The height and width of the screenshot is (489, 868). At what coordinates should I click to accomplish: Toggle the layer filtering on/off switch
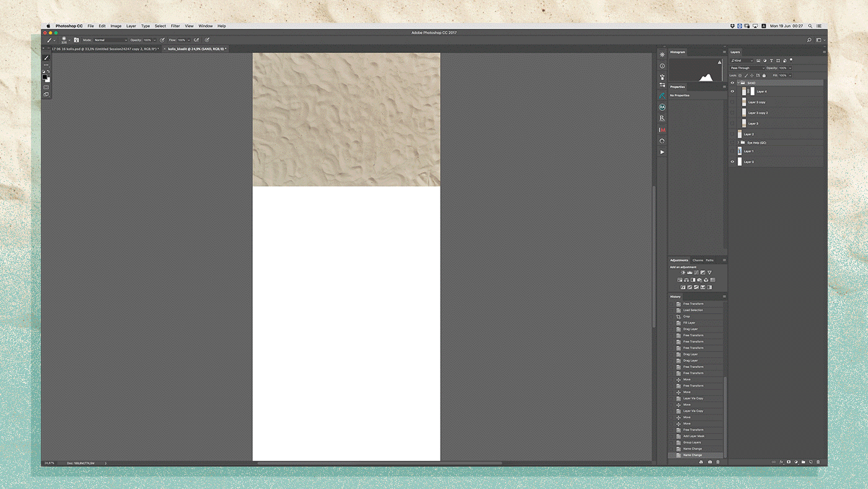791,60
